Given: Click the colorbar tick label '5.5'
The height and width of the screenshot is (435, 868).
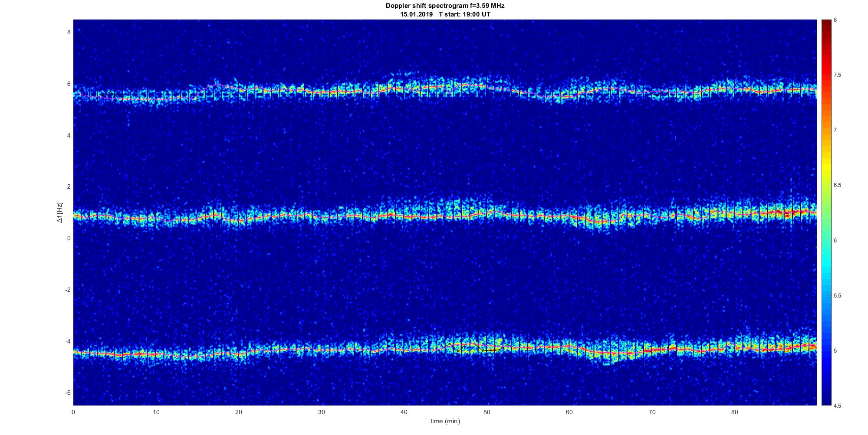Looking at the screenshot, I should 838,295.
